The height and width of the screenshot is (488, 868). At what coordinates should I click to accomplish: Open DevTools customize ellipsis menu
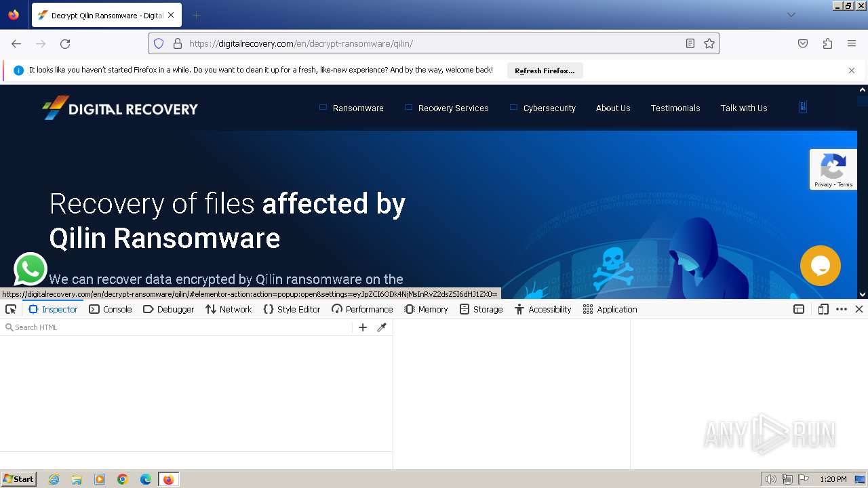pyautogui.click(x=842, y=309)
